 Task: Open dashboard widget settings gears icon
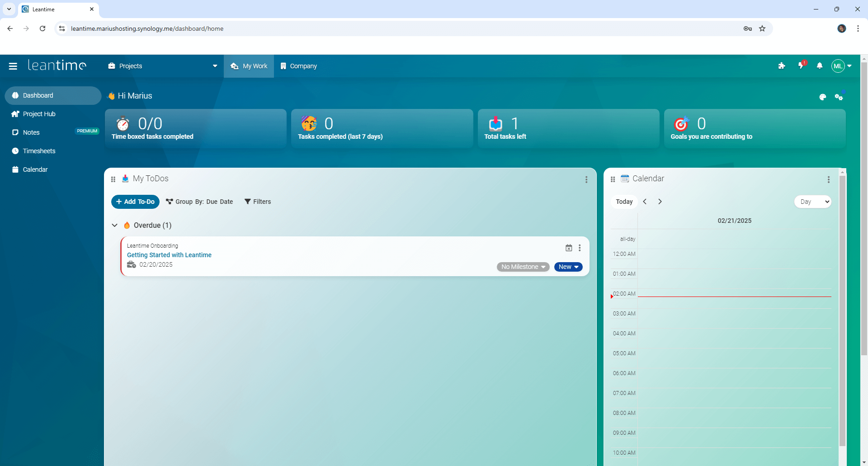(839, 97)
